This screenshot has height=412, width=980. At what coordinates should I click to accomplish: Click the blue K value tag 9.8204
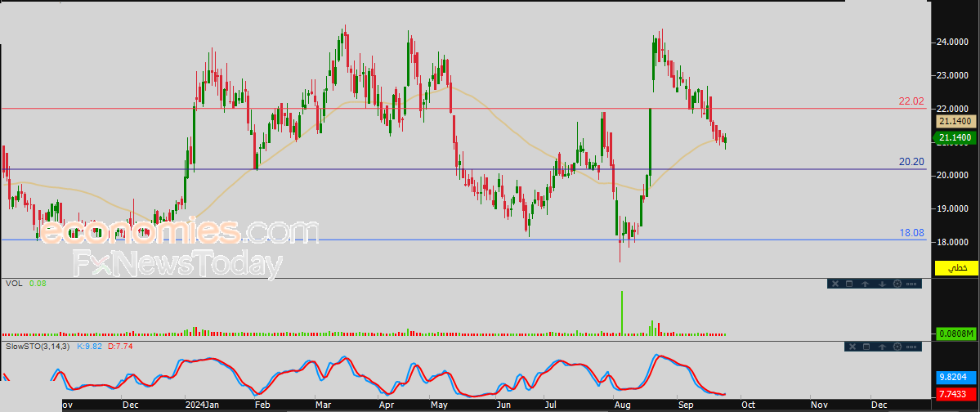pyautogui.click(x=956, y=378)
